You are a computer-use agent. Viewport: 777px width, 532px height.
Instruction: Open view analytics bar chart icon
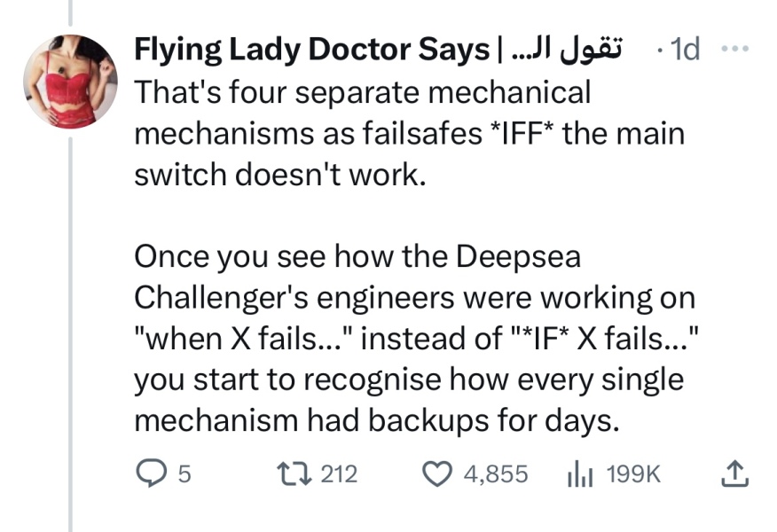pyautogui.click(x=578, y=474)
